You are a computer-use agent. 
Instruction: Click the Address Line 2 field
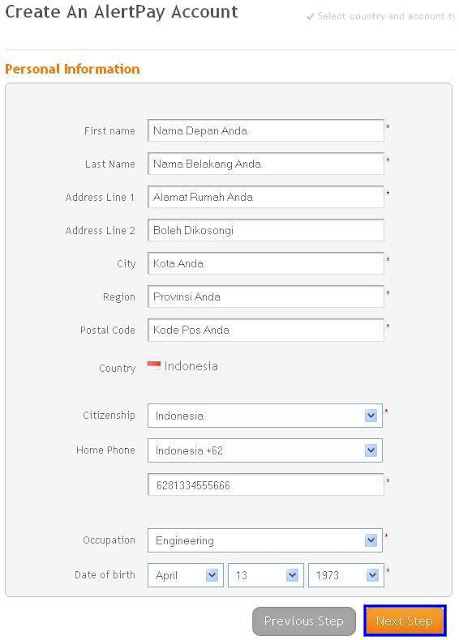click(266, 230)
